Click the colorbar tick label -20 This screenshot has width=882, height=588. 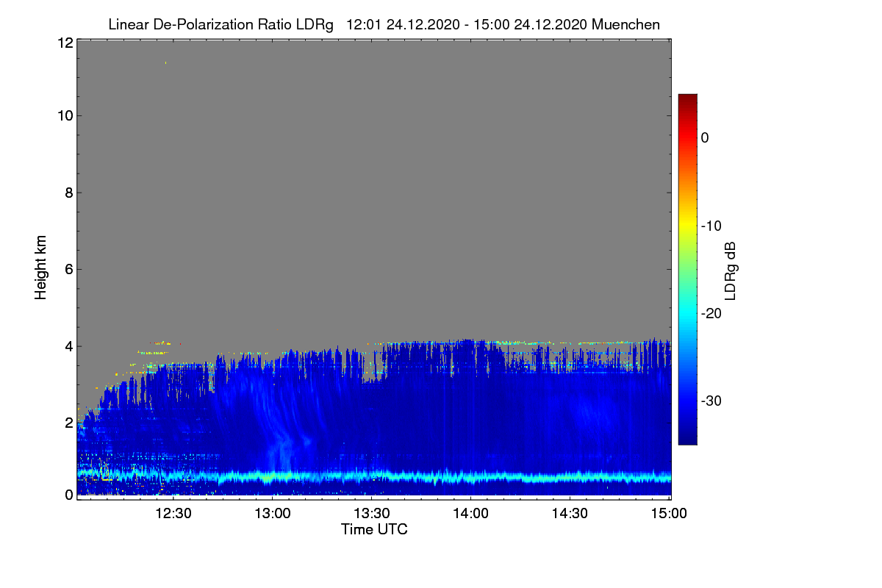[711, 313]
